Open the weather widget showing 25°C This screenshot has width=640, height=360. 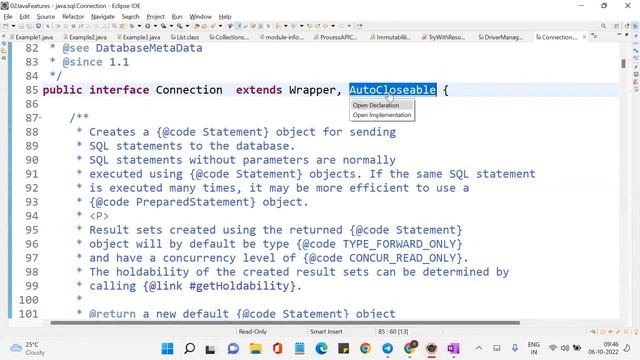pyautogui.click(x=27, y=349)
